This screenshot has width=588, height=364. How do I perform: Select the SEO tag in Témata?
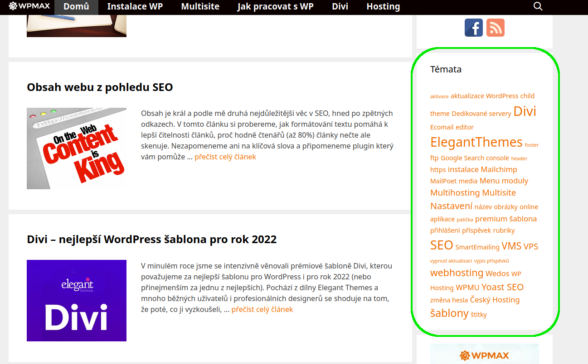pos(442,245)
